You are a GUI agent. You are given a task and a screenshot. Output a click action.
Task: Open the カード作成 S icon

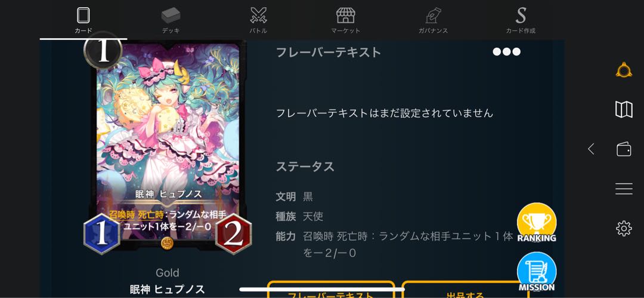click(x=521, y=20)
